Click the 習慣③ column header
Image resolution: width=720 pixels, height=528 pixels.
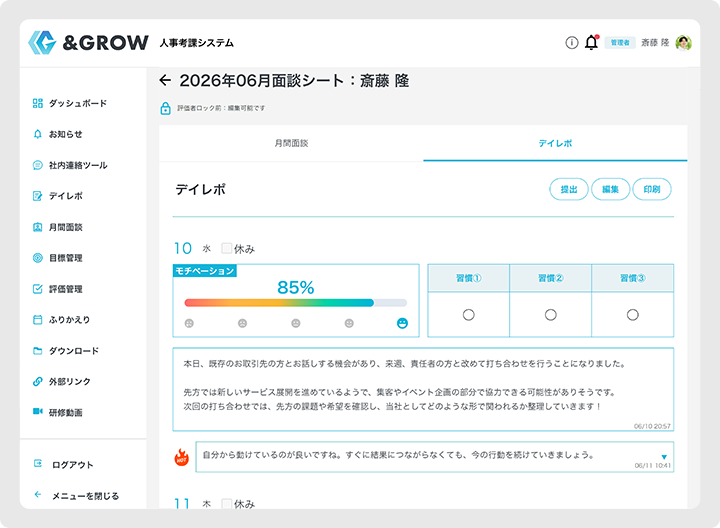click(x=633, y=278)
